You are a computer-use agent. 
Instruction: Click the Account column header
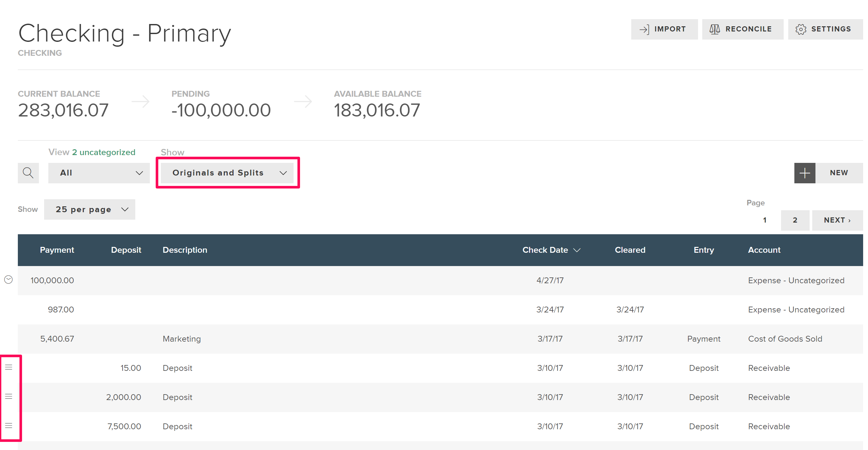[764, 250]
